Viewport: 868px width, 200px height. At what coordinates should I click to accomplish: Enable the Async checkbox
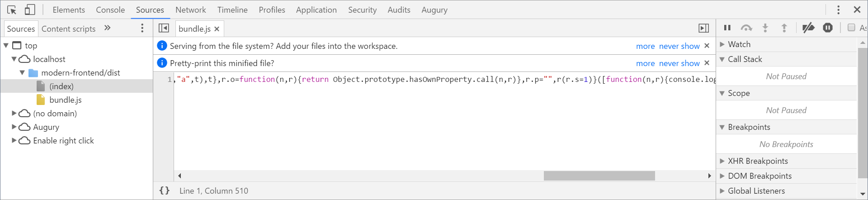tap(851, 28)
